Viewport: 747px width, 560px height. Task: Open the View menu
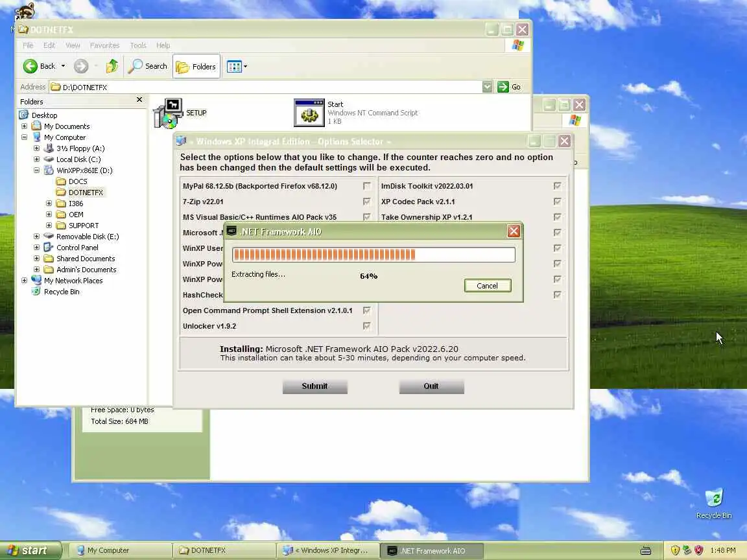[x=73, y=45]
